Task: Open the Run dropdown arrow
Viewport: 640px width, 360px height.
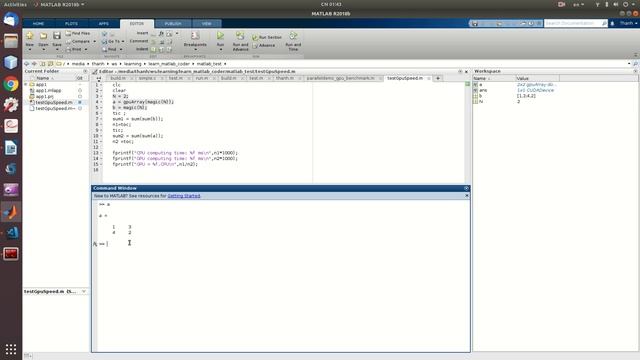Action: click(220, 49)
